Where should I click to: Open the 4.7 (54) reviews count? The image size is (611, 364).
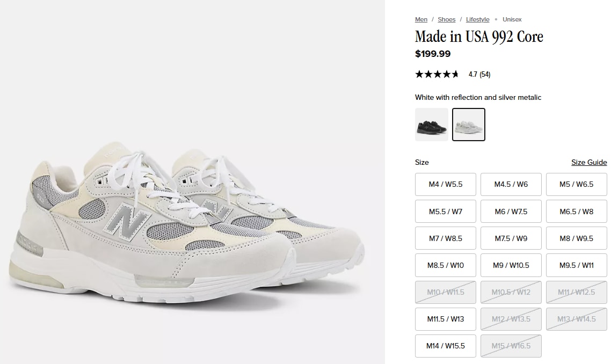point(479,75)
